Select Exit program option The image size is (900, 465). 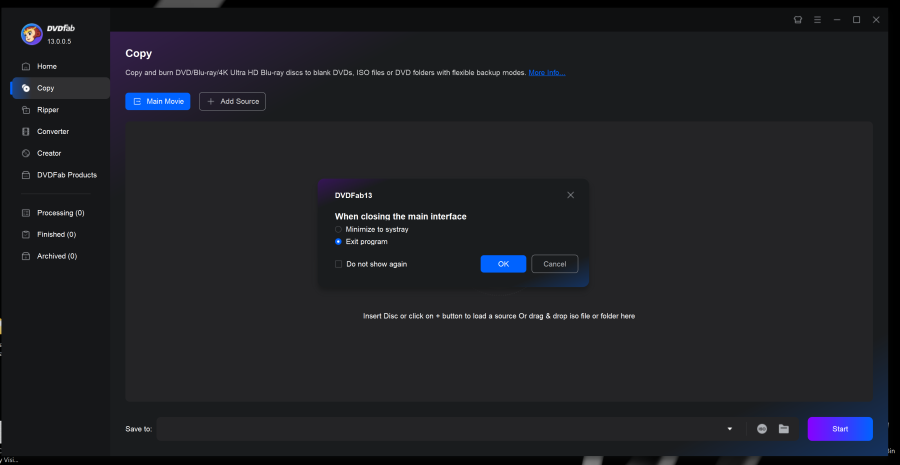coord(362,242)
